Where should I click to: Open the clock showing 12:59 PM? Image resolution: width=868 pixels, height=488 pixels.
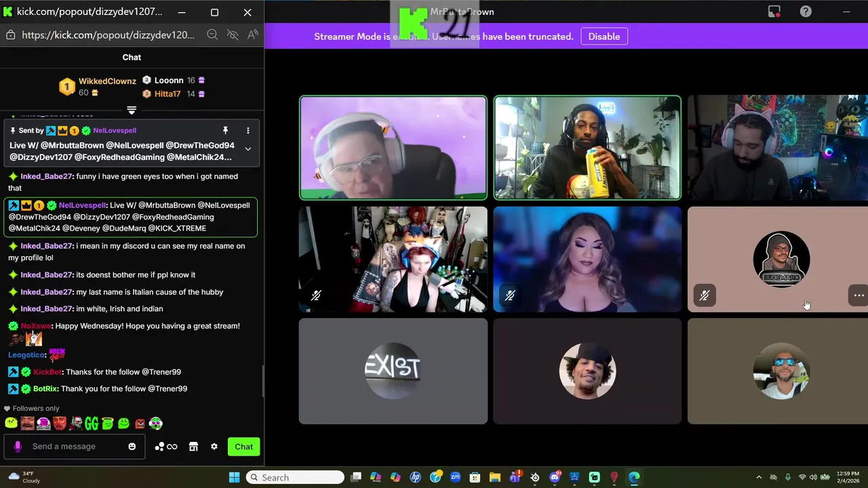coord(848,477)
